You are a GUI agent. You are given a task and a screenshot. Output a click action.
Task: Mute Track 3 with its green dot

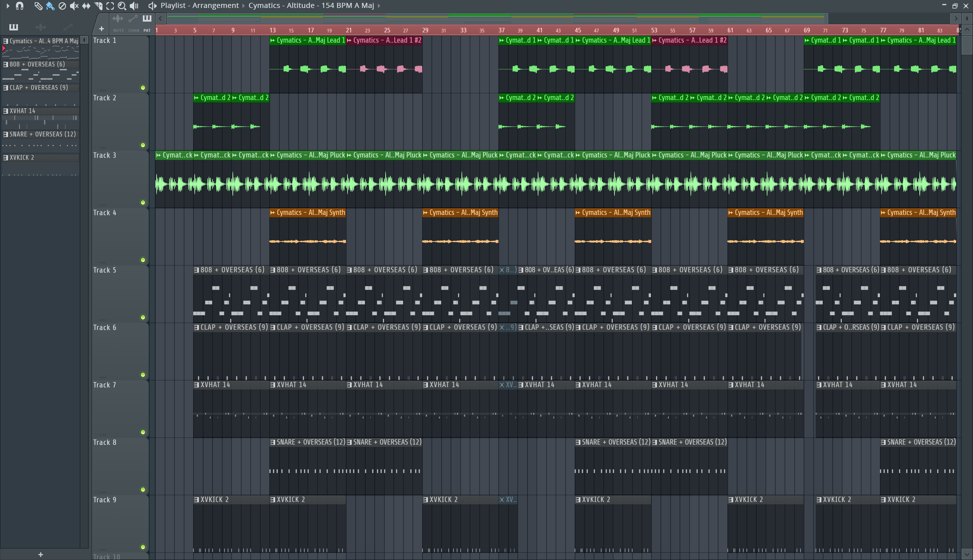(143, 202)
